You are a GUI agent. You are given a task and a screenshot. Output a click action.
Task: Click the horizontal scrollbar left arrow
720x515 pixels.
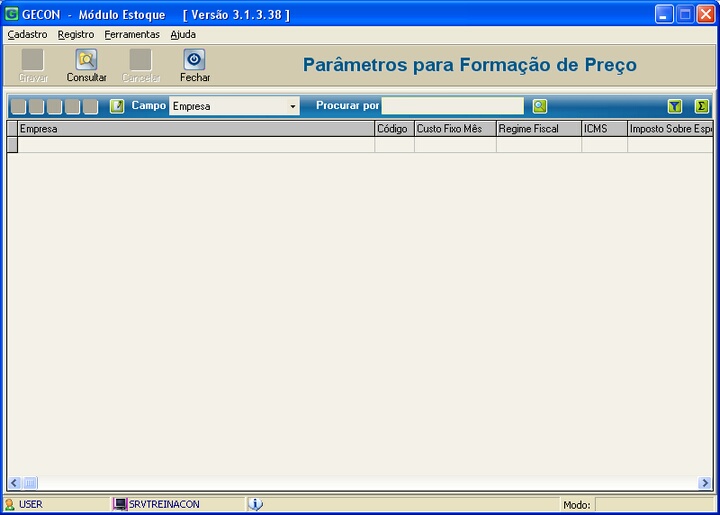[14, 483]
